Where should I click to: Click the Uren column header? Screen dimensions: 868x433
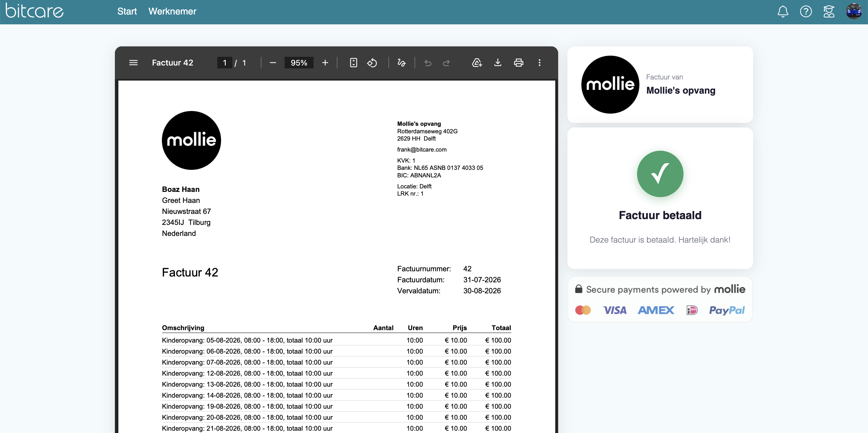tap(415, 328)
